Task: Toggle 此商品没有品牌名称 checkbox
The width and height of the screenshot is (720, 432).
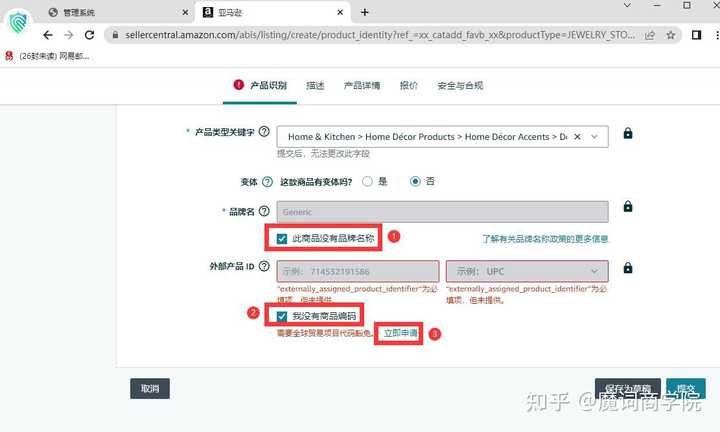Action: click(x=282, y=239)
